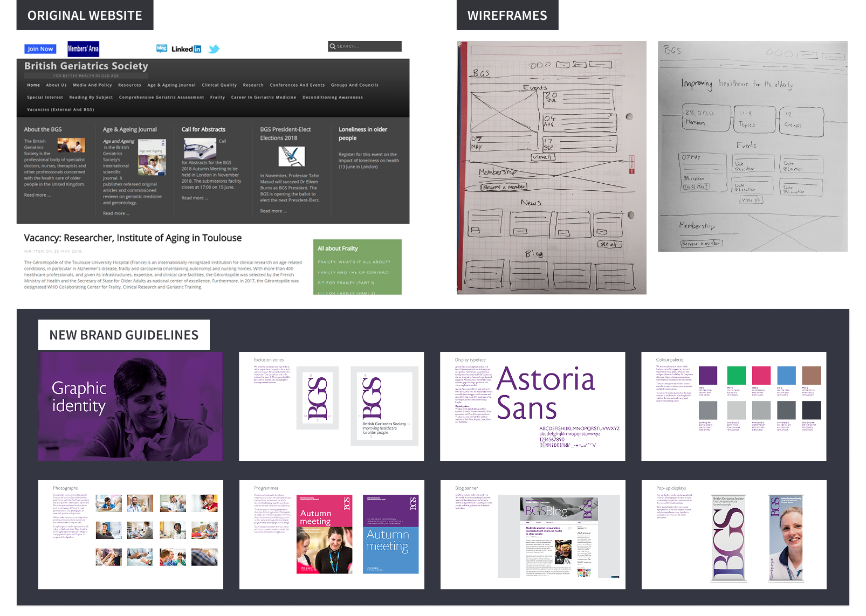Screen dimensions: 866x616
Task: Open the Members' Area button
Action: point(83,49)
